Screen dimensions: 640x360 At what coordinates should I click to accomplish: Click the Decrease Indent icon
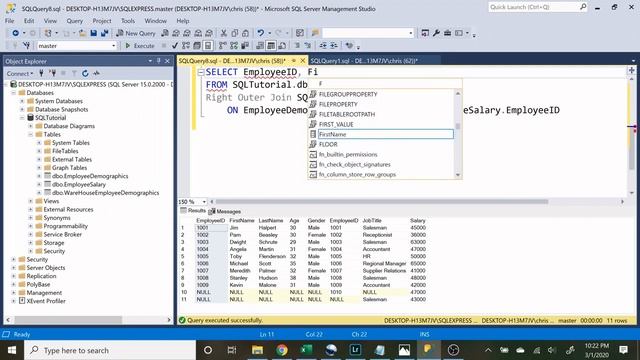pos(323,46)
